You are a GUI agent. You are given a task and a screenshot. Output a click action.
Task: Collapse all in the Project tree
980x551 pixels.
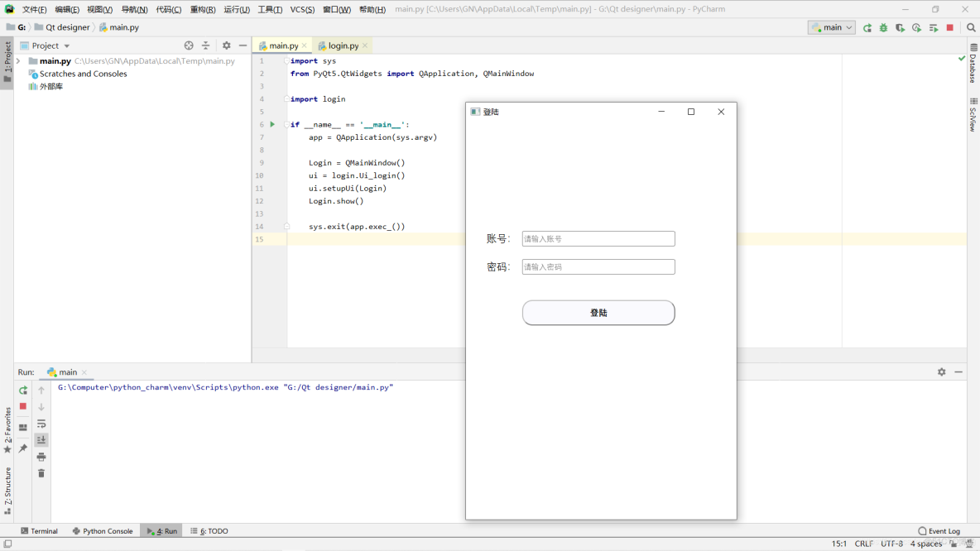click(x=205, y=46)
